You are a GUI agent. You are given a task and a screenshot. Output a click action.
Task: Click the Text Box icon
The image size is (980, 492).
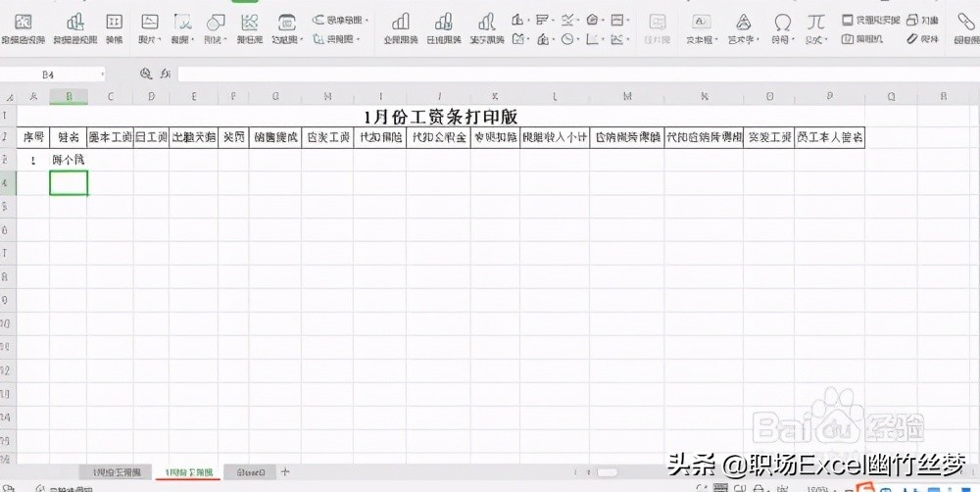tap(702, 26)
